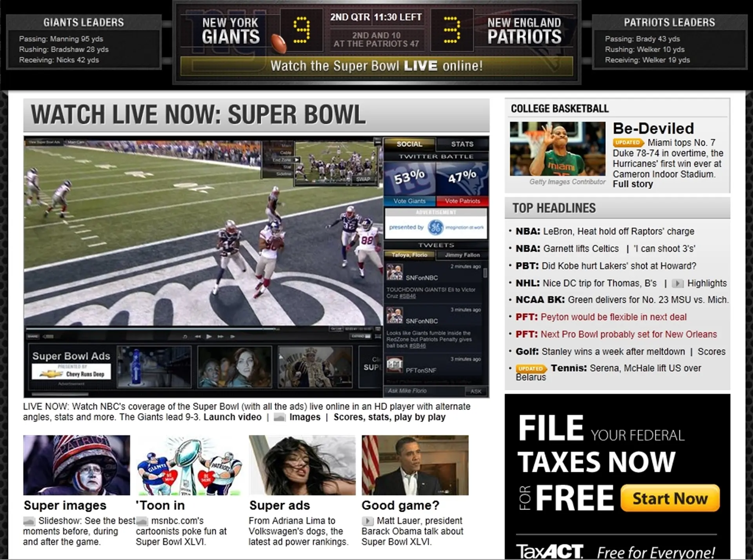The height and width of the screenshot is (560, 753).
Task: Switch to the SOCIAL tab
Action: (409, 144)
